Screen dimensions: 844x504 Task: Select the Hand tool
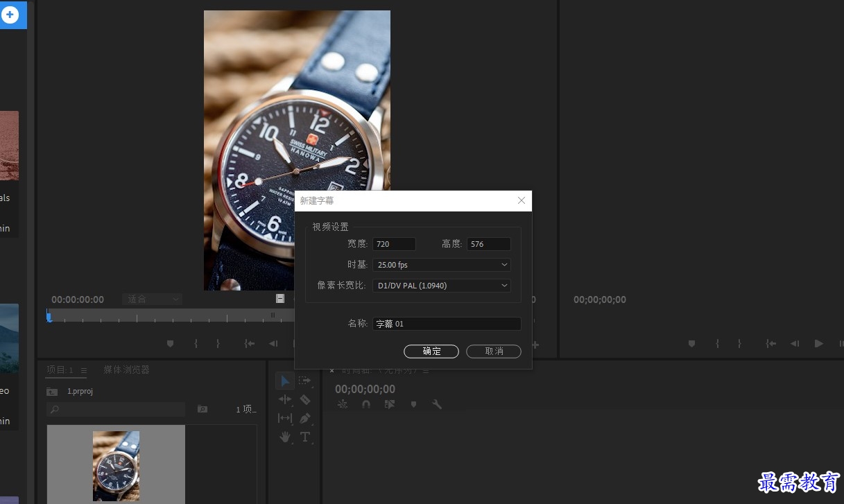[x=285, y=437]
